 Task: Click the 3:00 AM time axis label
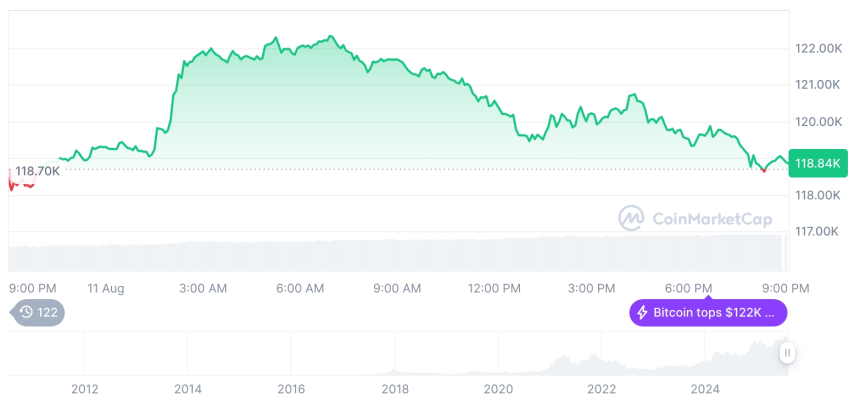203,288
